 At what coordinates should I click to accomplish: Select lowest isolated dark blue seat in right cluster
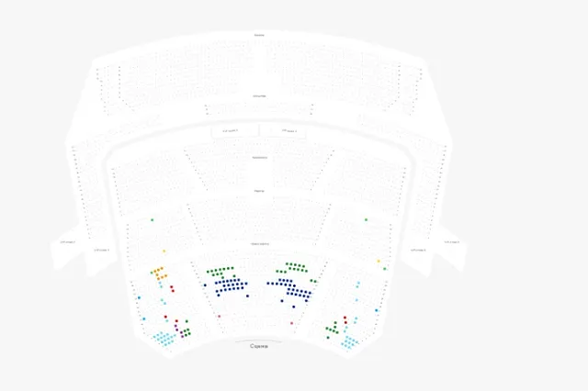(294, 307)
